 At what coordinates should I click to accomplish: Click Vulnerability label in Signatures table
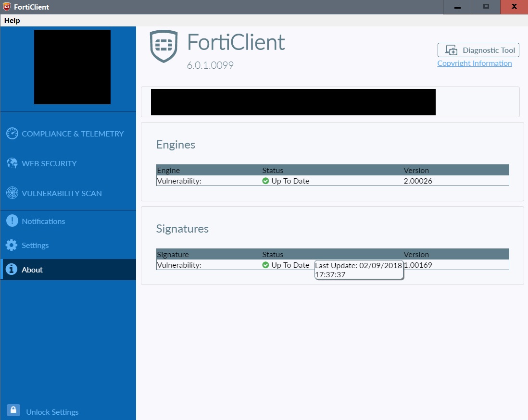click(x=179, y=265)
